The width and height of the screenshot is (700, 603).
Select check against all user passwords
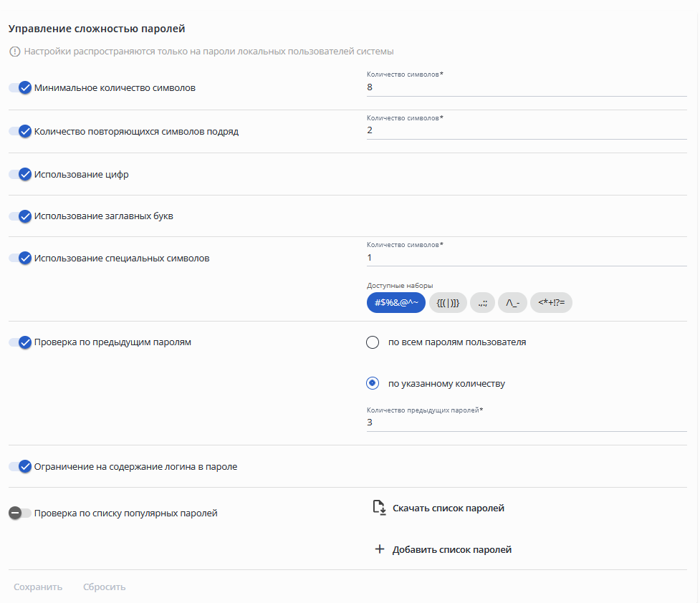[373, 342]
